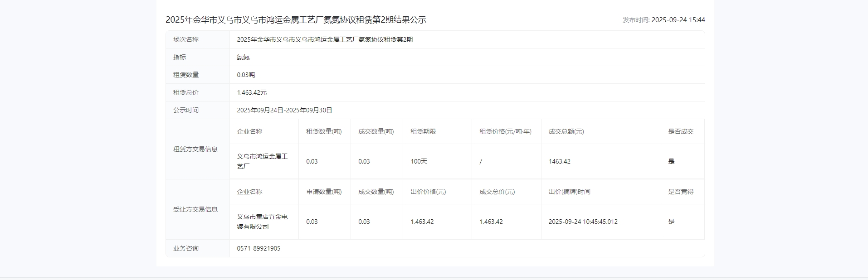The height and width of the screenshot is (280, 868).
Task: Click company name 义乌市童店五金电镀有限公司
Action: pos(262,222)
